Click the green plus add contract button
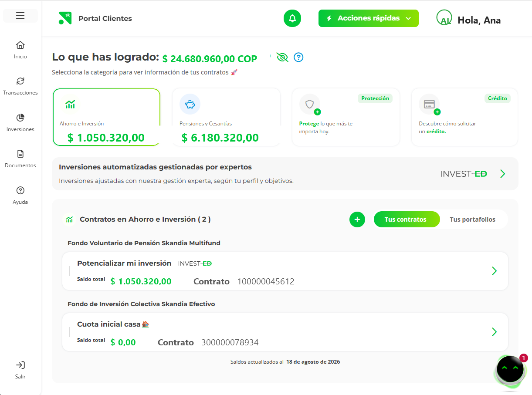 click(x=357, y=219)
